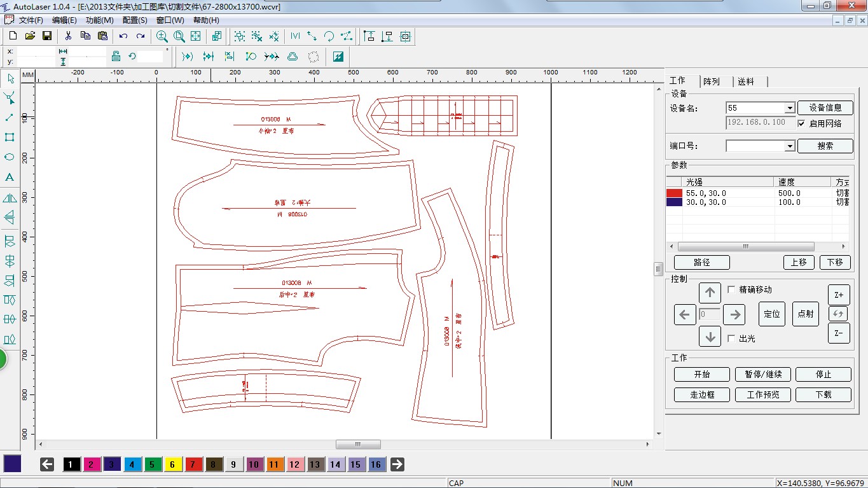
Task: Click the Cut scissors icon
Action: pos(68,36)
